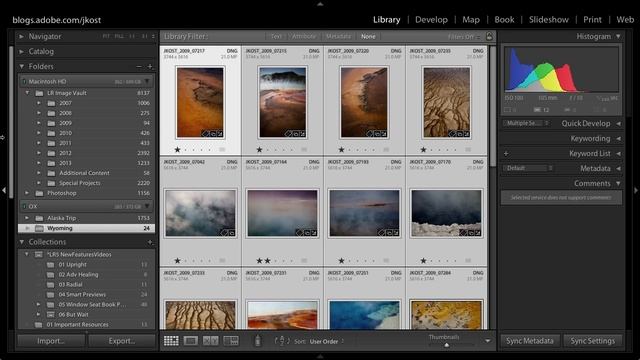
Task: Add a new folder with plus icon
Action: (150, 66)
